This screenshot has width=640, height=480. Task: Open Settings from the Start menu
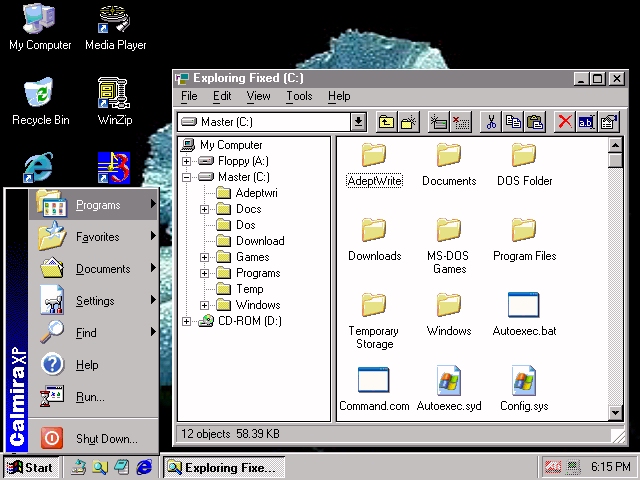click(x=95, y=301)
